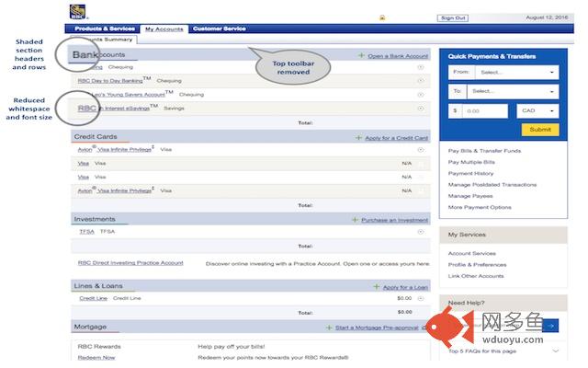
Task: Follow the Start a Mortgage Pre-approval link
Action: pos(377,328)
